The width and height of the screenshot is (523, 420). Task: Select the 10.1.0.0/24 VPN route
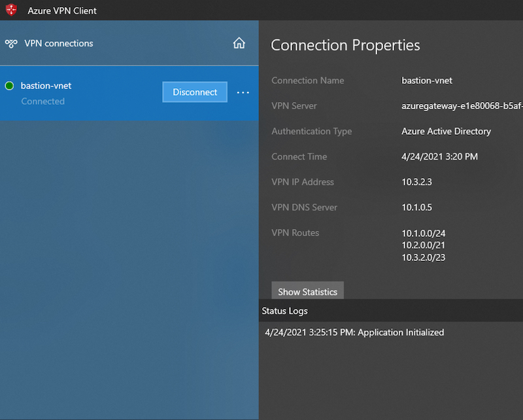coord(423,233)
